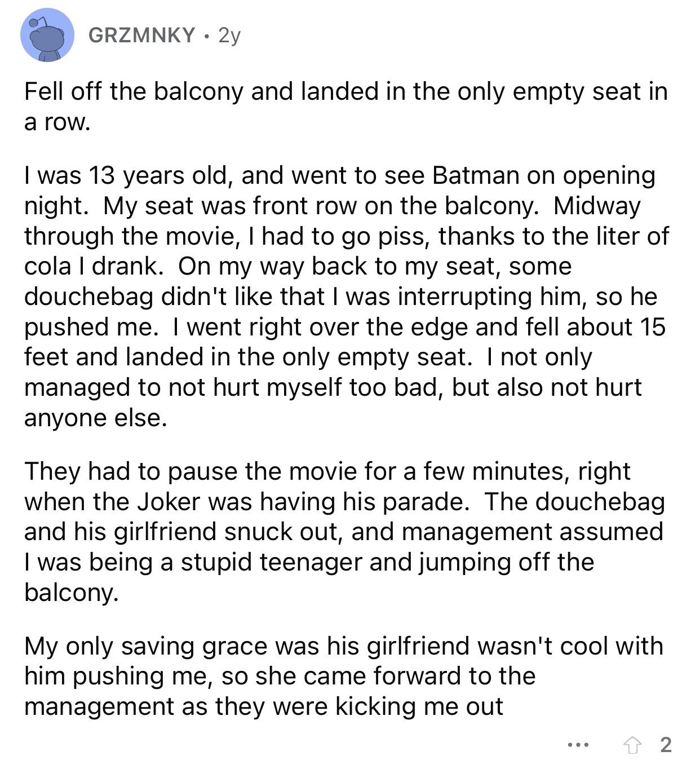Click the line starting managed to not hurt myself
Viewport: 700px width, 769px height.
pos(333,387)
